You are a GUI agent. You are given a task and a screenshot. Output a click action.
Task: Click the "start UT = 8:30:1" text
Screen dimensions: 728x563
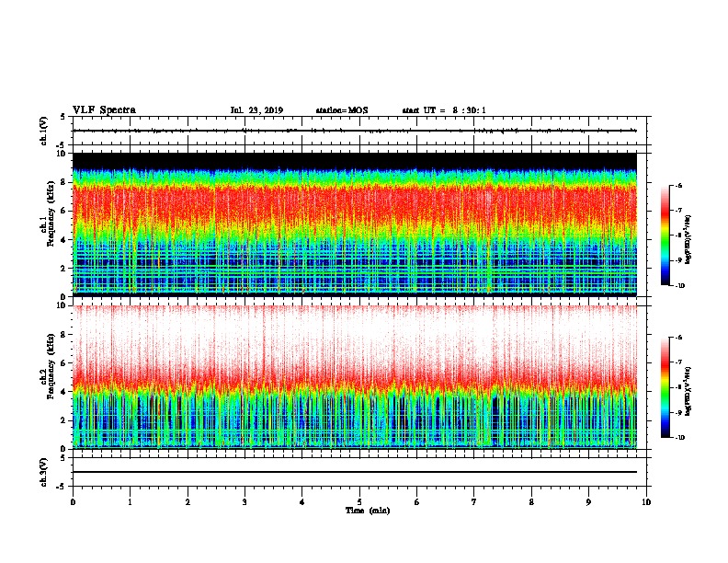444,110
